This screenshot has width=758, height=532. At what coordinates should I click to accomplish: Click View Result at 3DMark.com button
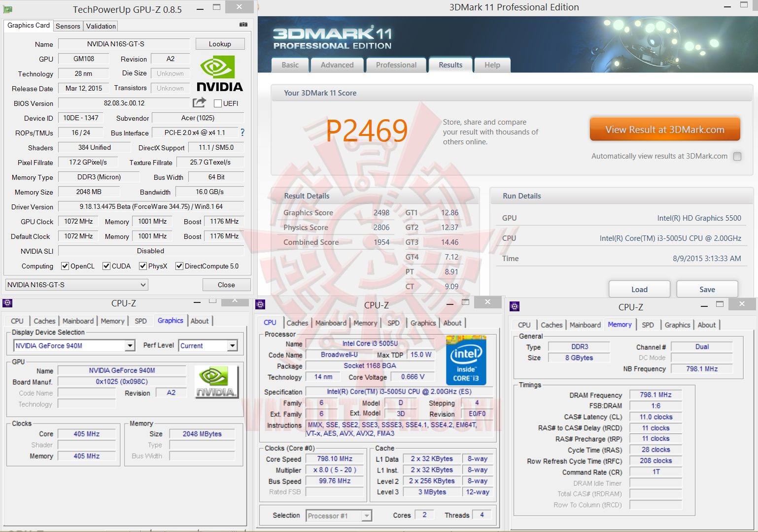[x=665, y=130]
